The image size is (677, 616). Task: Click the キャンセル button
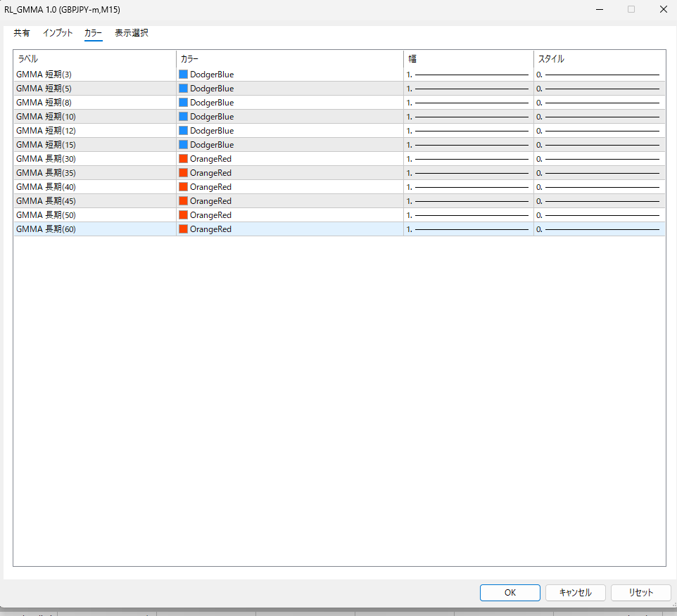click(576, 592)
